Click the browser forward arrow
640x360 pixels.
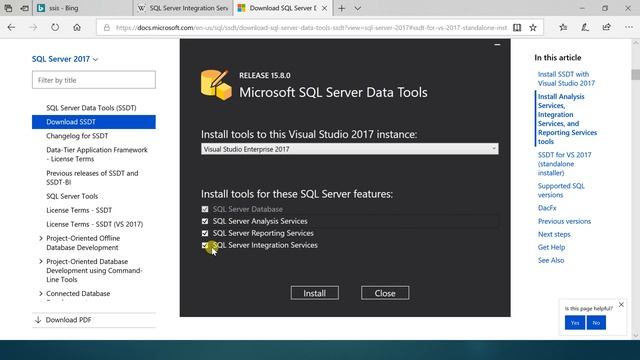click(x=33, y=27)
